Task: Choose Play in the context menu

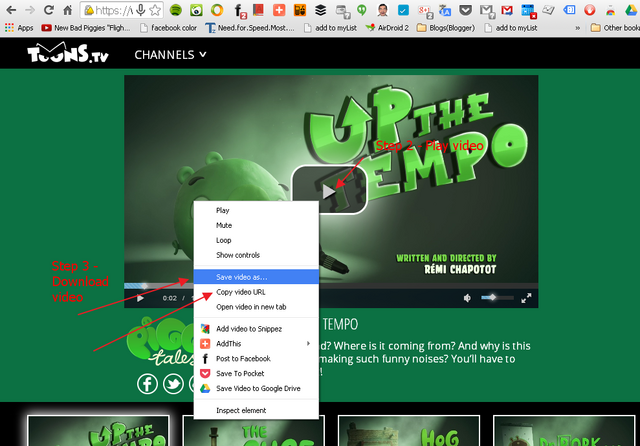Action: pyautogui.click(x=256, y=210)
